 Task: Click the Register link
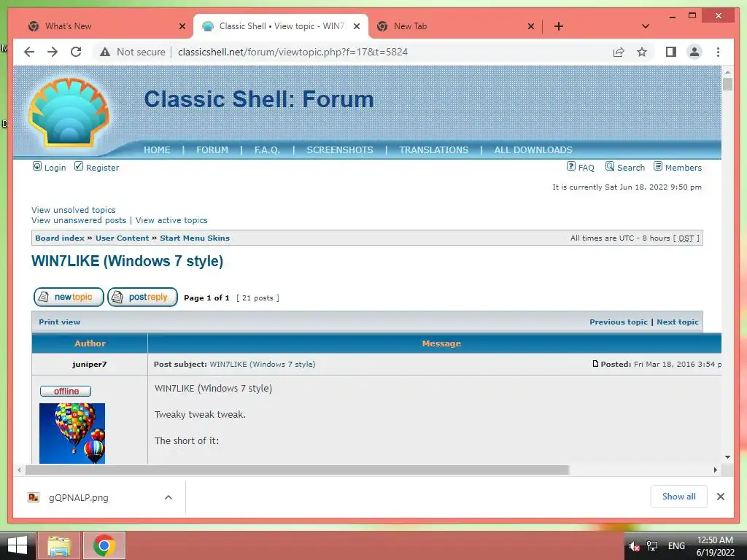pyautogui.click(x=97, y=167)
